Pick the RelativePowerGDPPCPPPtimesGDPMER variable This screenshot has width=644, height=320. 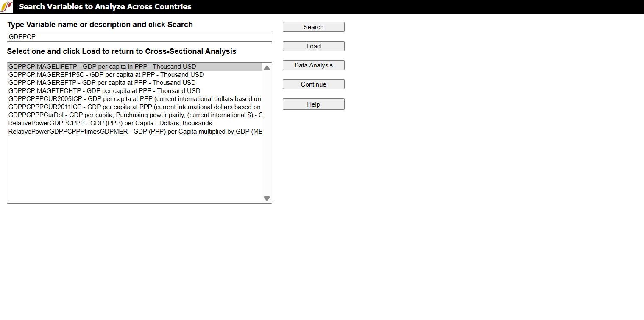135,132
